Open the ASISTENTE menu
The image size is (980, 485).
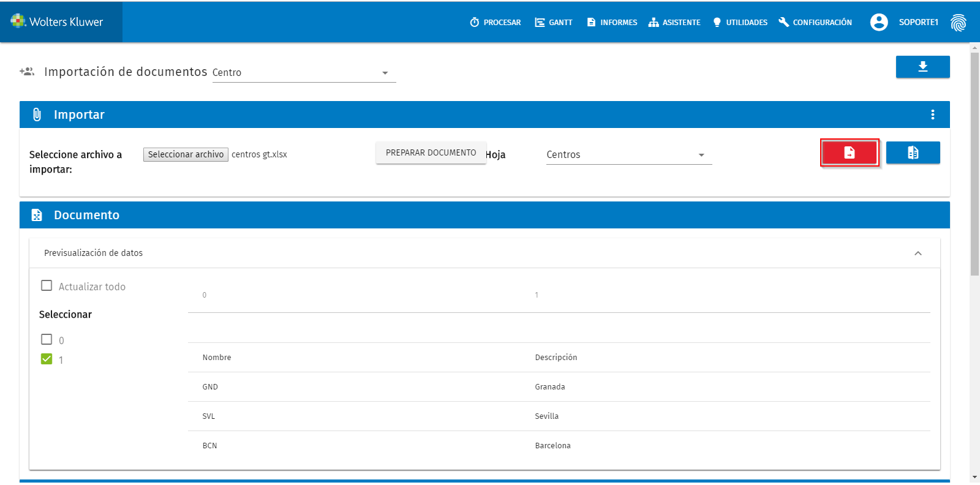tap(674, 23)
